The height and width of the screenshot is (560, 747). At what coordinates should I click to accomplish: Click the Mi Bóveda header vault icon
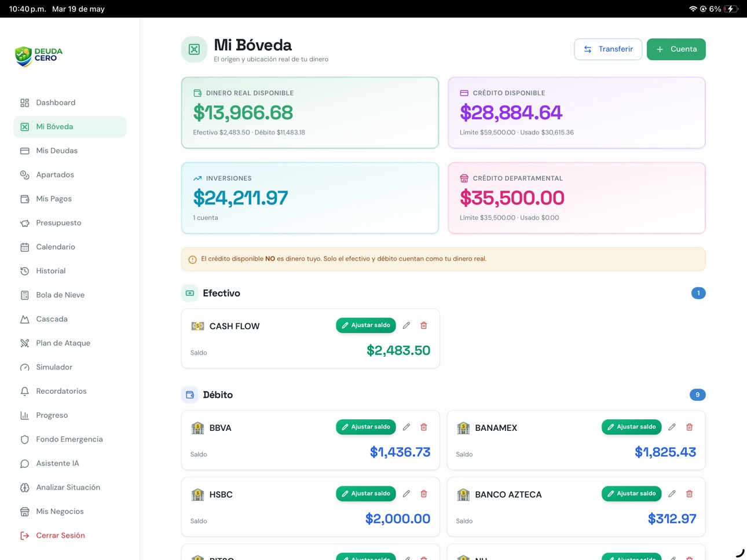(x=195, y=49)
